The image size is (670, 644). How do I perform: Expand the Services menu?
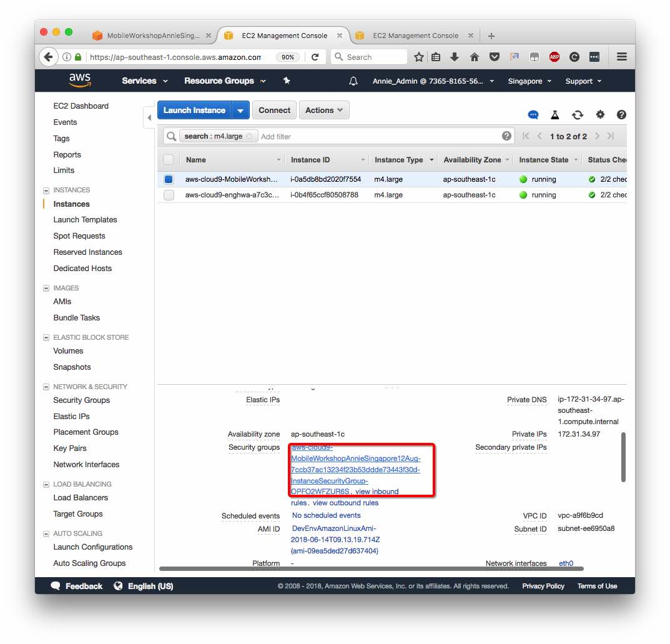pos(144,81)
